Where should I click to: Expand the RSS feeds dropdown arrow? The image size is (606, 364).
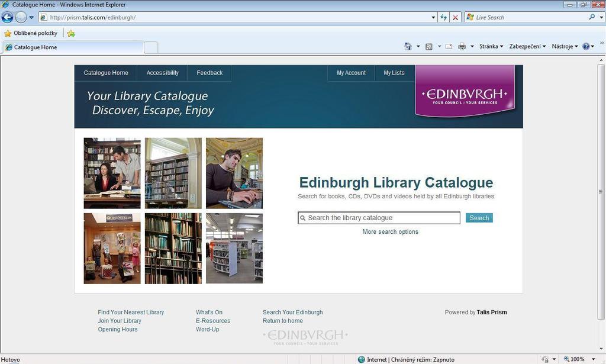(x=439, y=46)
